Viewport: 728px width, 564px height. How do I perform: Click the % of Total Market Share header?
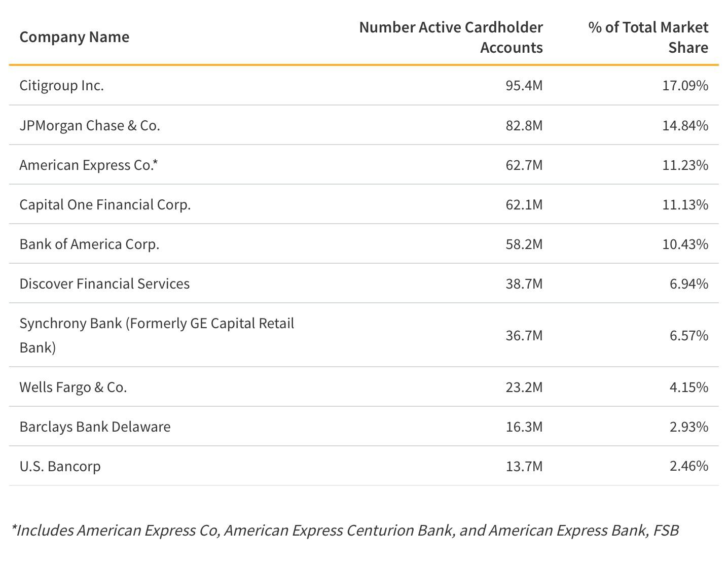pyautogui.click(x=648, y=37)
